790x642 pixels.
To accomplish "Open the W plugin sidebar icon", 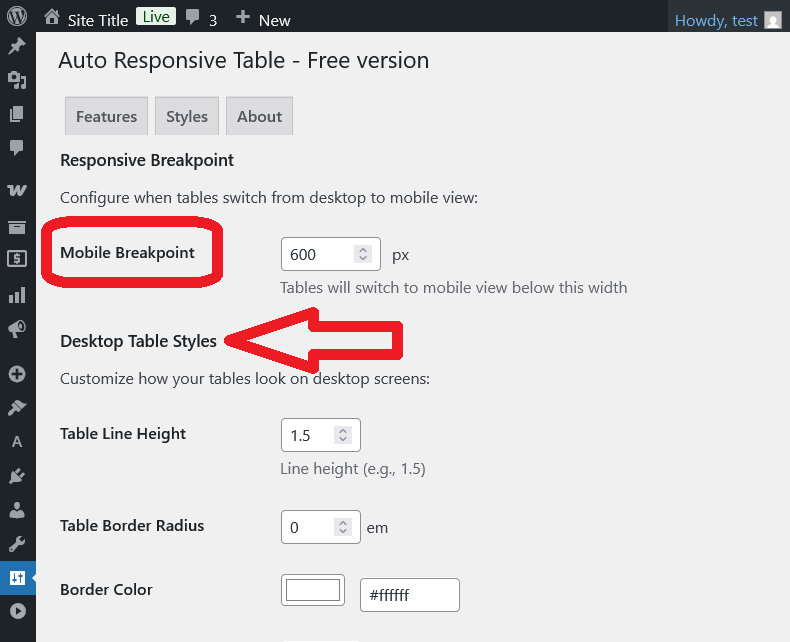I will tap(17, 190).
